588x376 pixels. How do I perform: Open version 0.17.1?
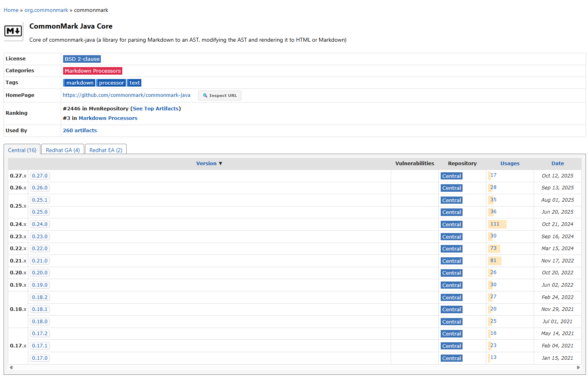tap(40, 345)
